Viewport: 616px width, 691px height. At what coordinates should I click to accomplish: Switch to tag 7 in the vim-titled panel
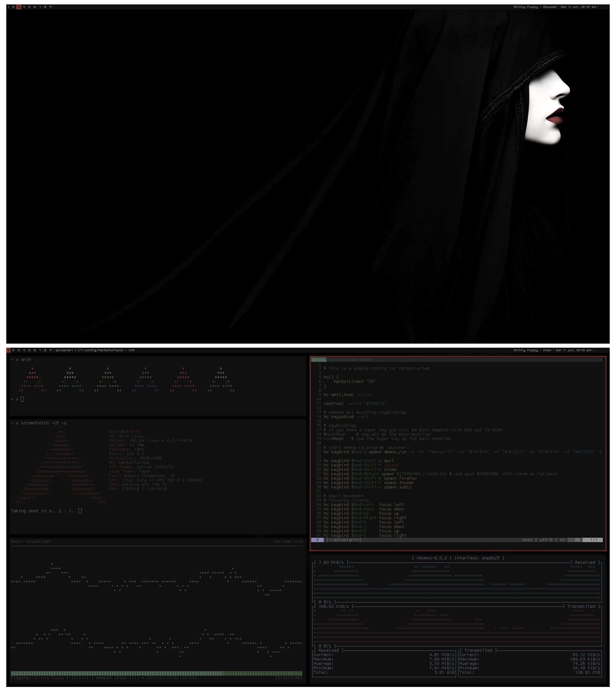(40, 350)
